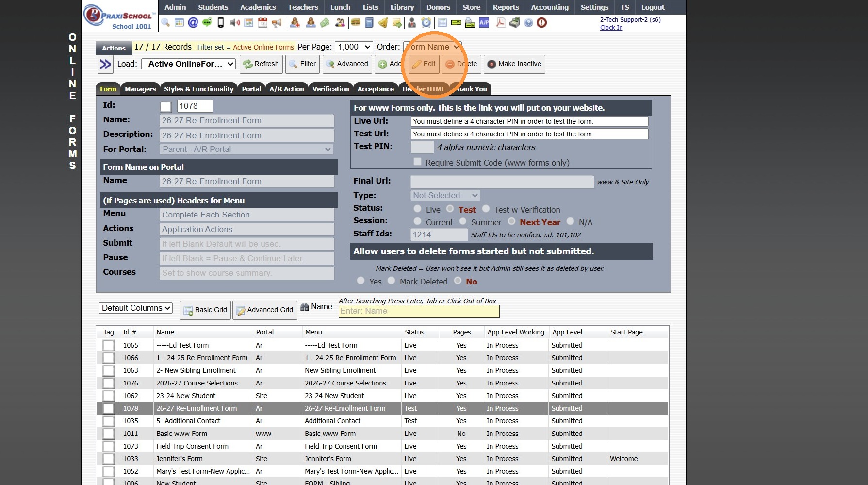Open the hamburger lunch icon
Screen dimensions: 868x485
[x=355, y=23]
